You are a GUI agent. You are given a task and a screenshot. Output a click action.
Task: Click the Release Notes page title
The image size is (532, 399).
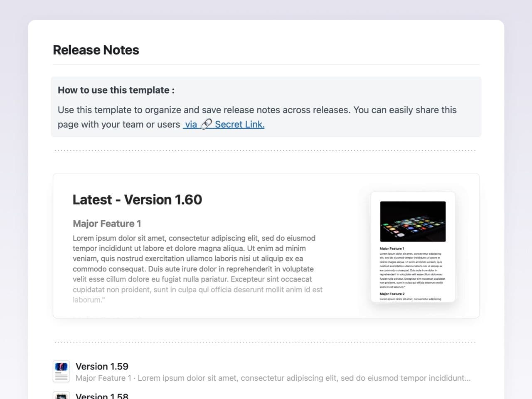pos(96,50)
